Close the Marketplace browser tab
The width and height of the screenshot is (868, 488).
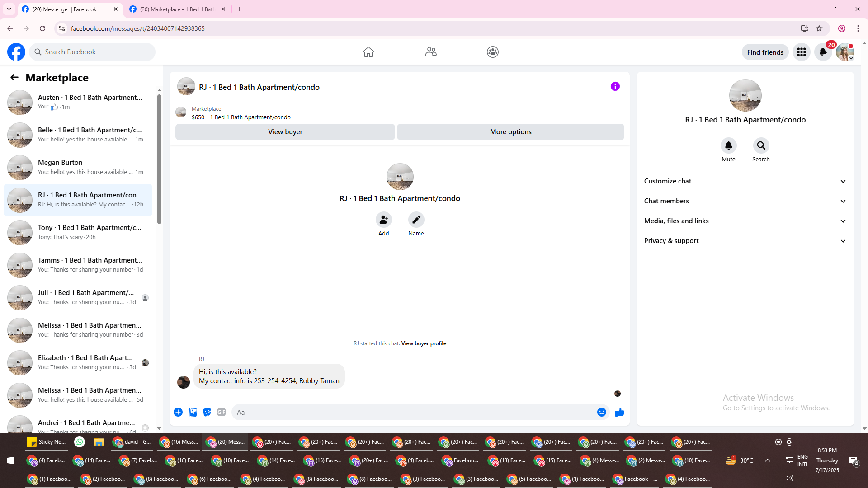coord(223,9)
